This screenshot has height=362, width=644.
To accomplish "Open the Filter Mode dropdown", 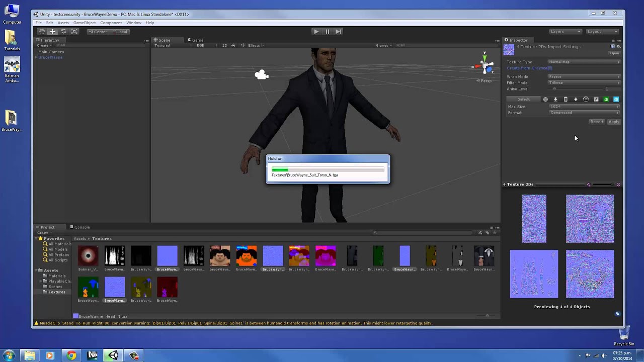I will [584, 82].
